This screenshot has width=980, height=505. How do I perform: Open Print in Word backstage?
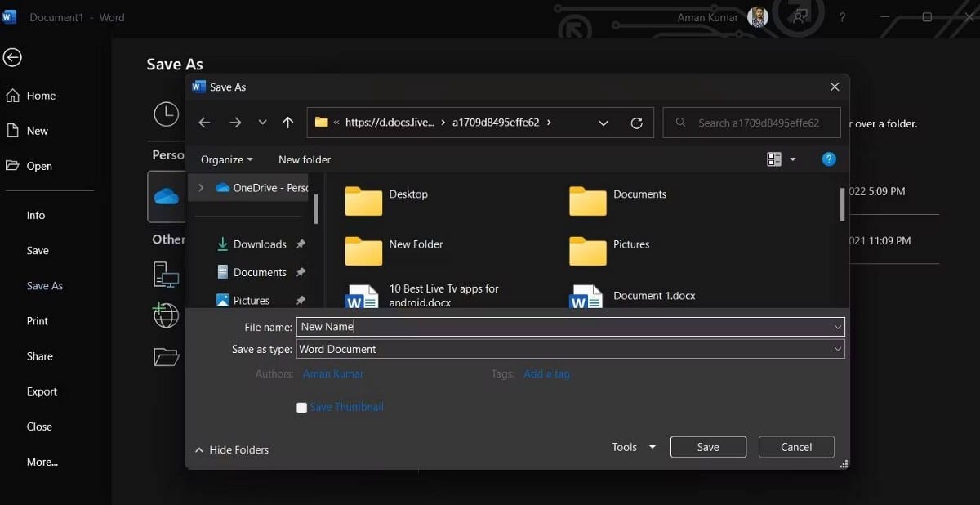(38, 321)
